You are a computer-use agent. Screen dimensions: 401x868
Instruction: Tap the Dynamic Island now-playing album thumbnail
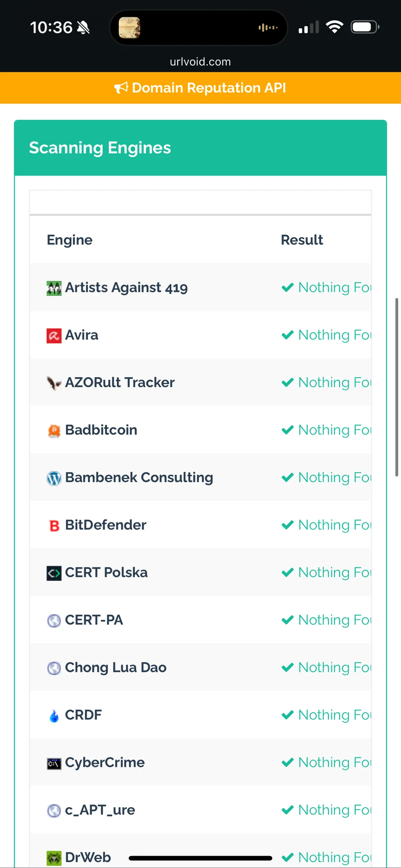pyautogui.click(x=129, y=28)
